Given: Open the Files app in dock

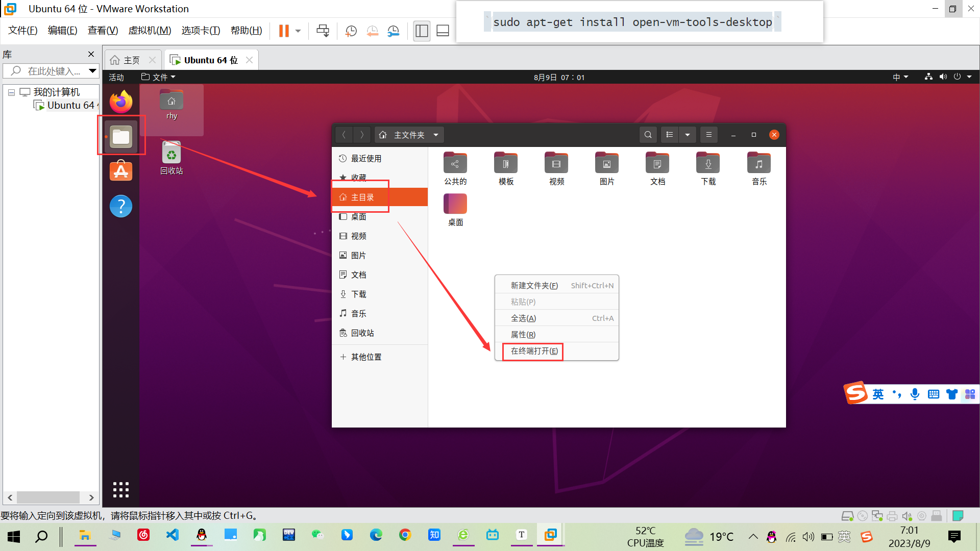Looking at the screenshot, I should pyautogui.click(x=121, y=136).
